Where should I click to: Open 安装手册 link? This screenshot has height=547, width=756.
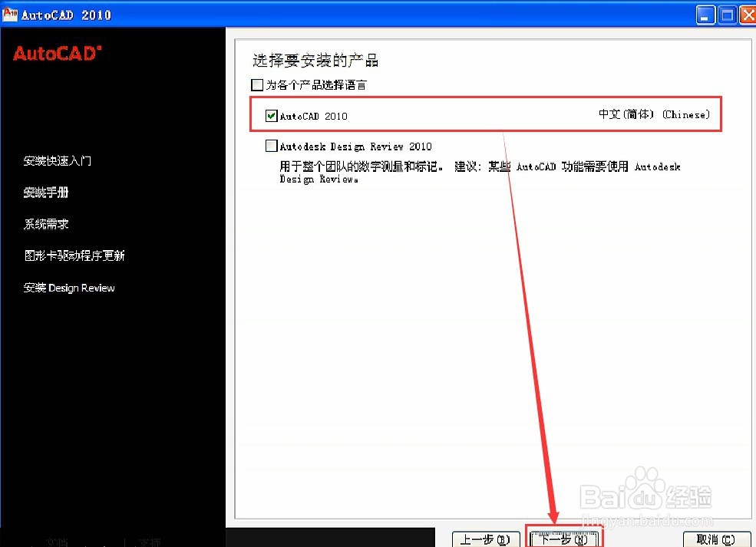pos(46,193)
